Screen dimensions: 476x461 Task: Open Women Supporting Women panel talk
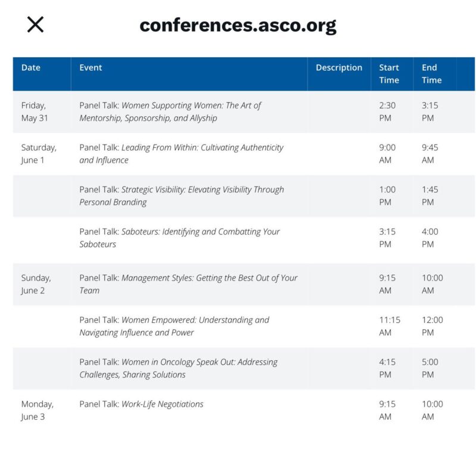tap(170, 111)
